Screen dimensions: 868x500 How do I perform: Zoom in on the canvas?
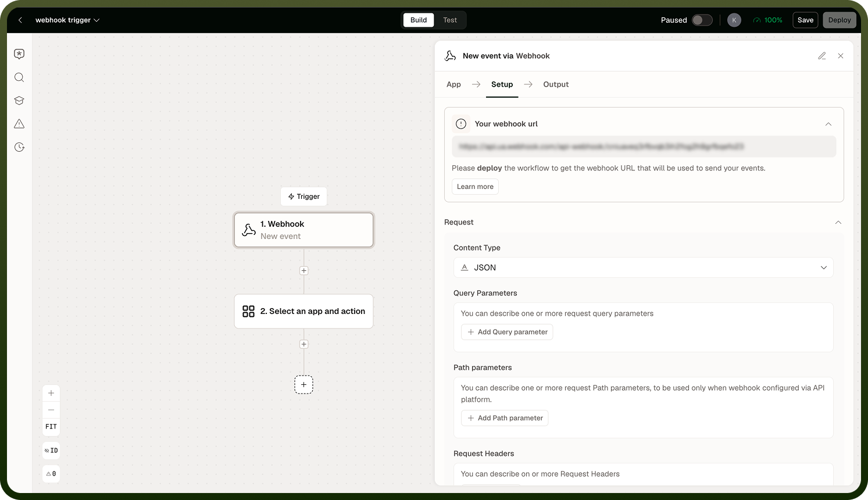click(x=51, y=393)
